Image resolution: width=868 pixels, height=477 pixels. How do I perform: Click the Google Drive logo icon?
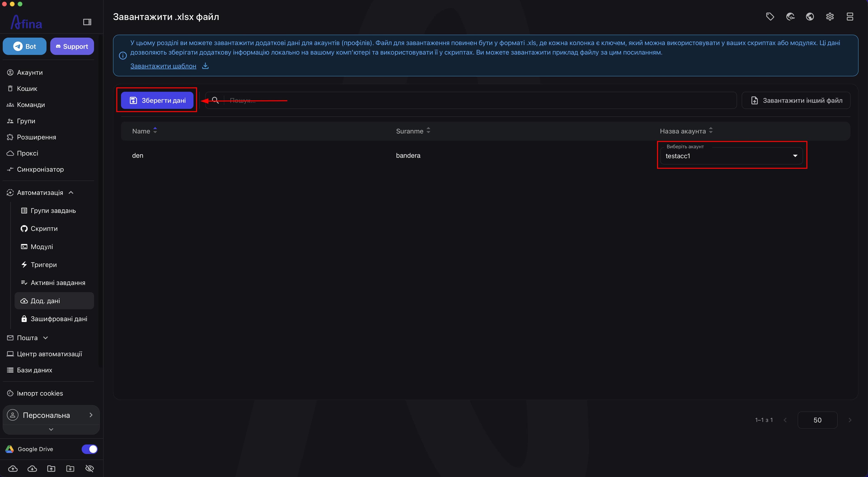point(9,449)
